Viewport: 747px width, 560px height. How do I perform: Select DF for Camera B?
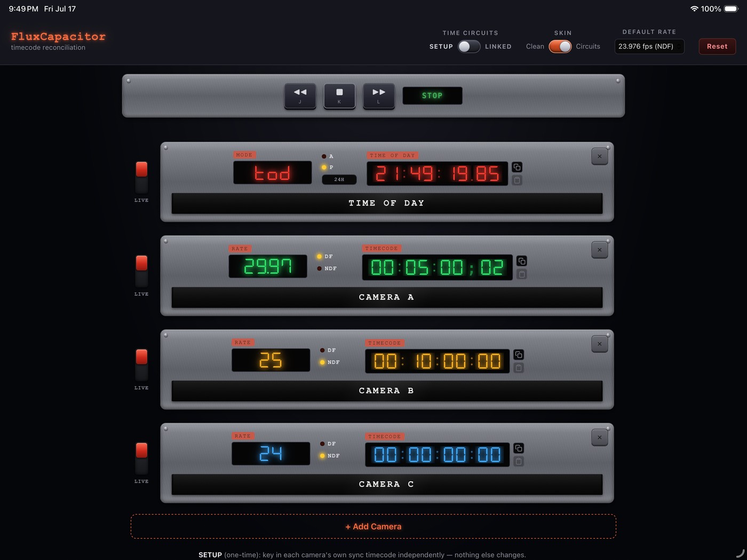[x=328, y=350]
